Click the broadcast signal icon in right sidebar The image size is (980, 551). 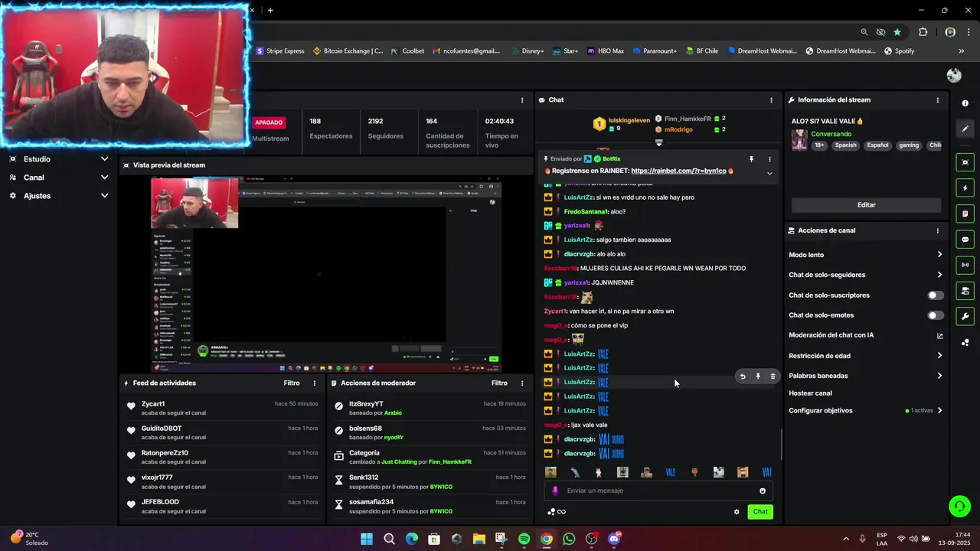click(965, 265)
